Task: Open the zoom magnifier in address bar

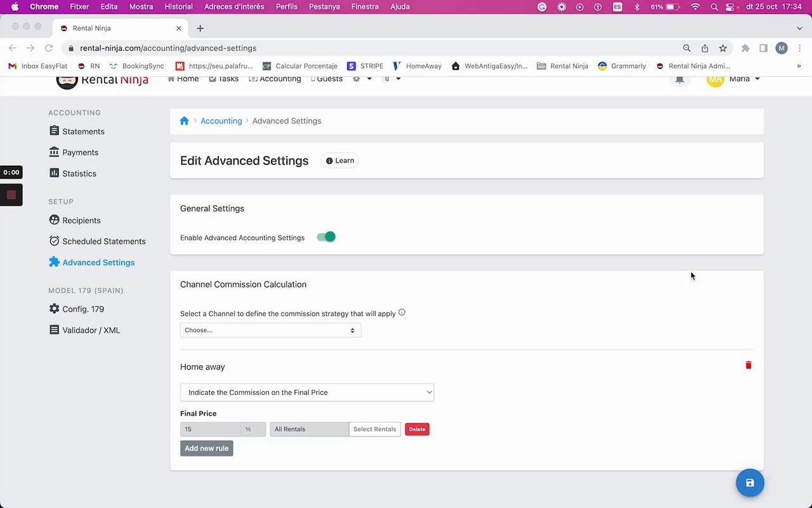Action: [x=686, y=48]
